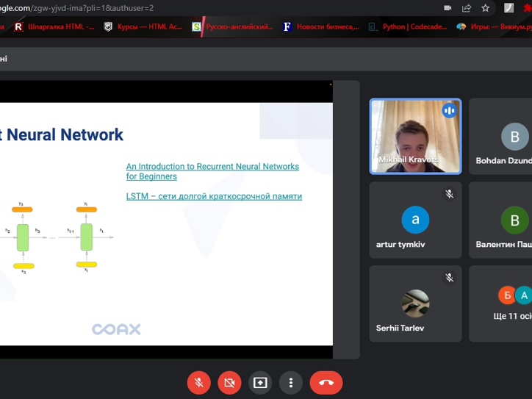
Task: Click the share page icon in address bar
Action: pos(467,8)
